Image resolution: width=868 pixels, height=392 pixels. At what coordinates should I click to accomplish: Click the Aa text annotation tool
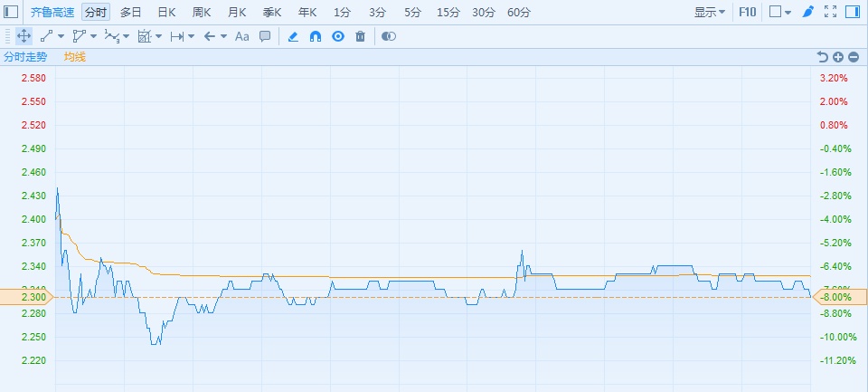(x=241, y=36)
